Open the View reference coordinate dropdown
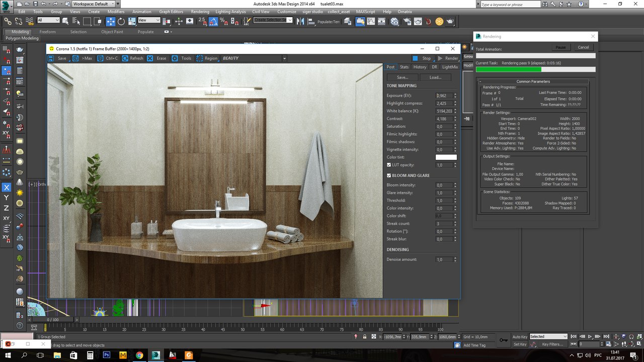This screenshot has height=362, width=644. pyautogui.click(x=149, y=21)
